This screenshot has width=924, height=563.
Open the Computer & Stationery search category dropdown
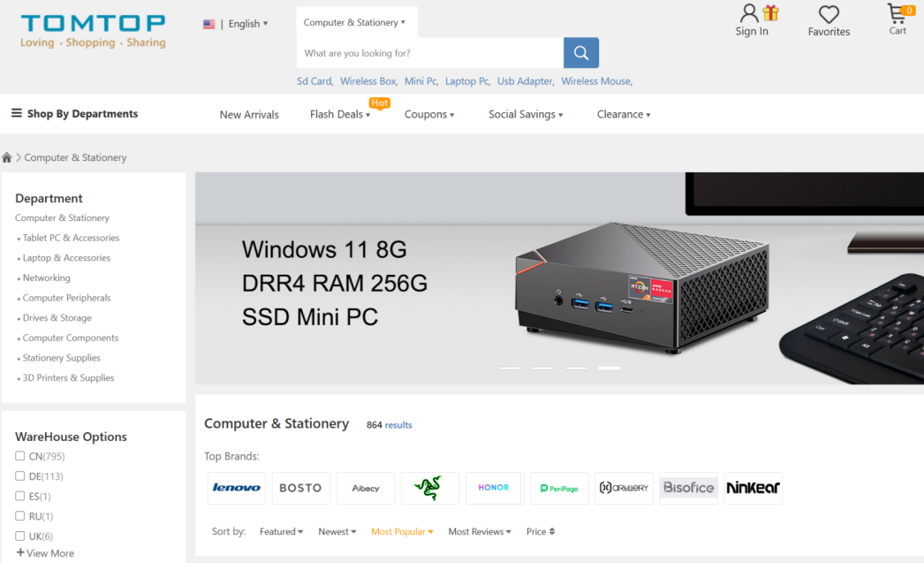pos(355,22)
